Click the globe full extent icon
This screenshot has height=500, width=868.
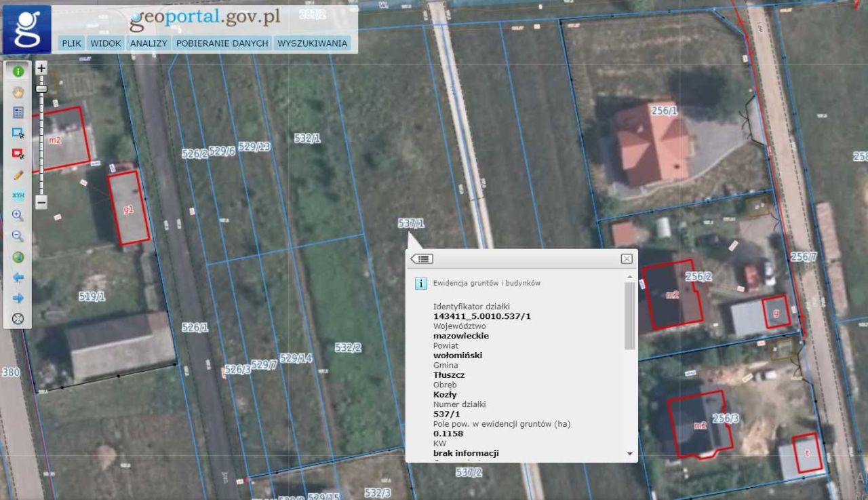18,257
